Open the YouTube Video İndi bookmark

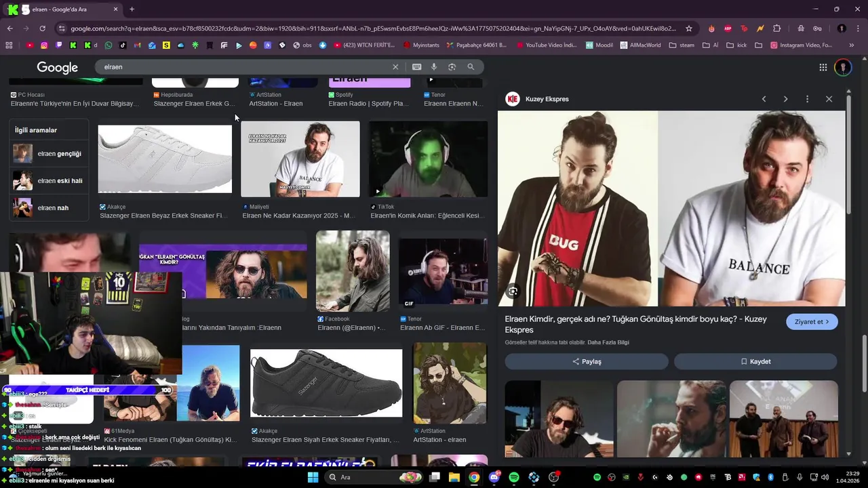[x=546, y=45]
